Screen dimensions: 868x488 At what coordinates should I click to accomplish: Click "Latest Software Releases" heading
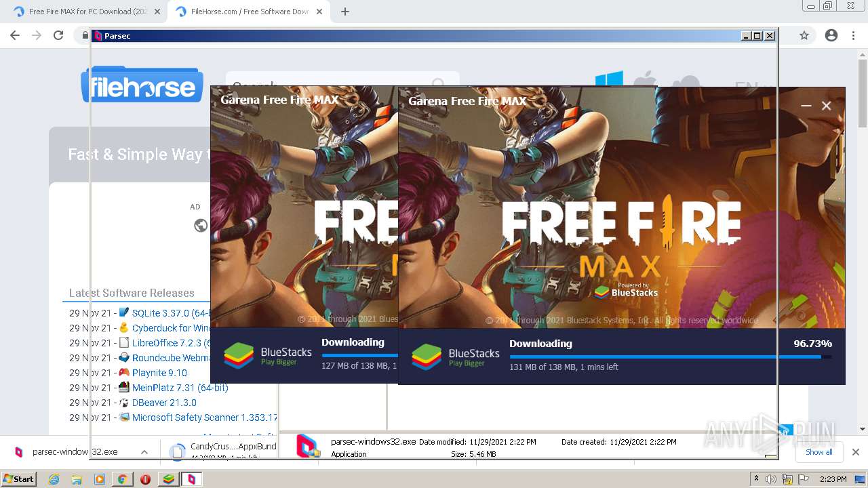click(132, 293)
